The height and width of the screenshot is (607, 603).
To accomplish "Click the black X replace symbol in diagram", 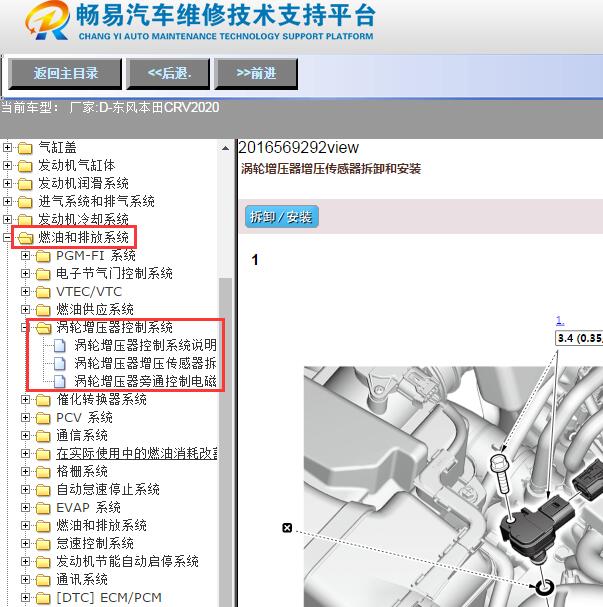I will pos(287,528).
